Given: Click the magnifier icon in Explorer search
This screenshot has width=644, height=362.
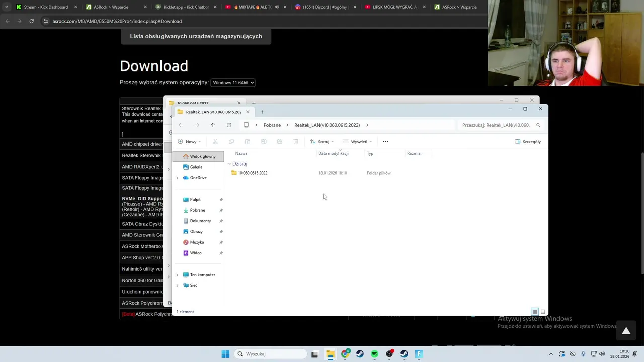Looking at the screenshot, I should (538, 125).
